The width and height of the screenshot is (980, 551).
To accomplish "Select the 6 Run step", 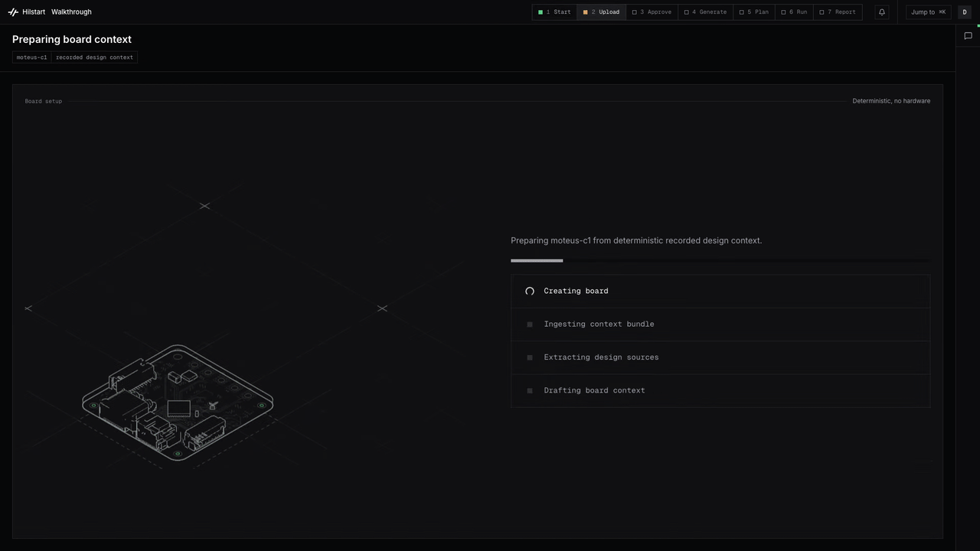I will [x=794, y=12].
